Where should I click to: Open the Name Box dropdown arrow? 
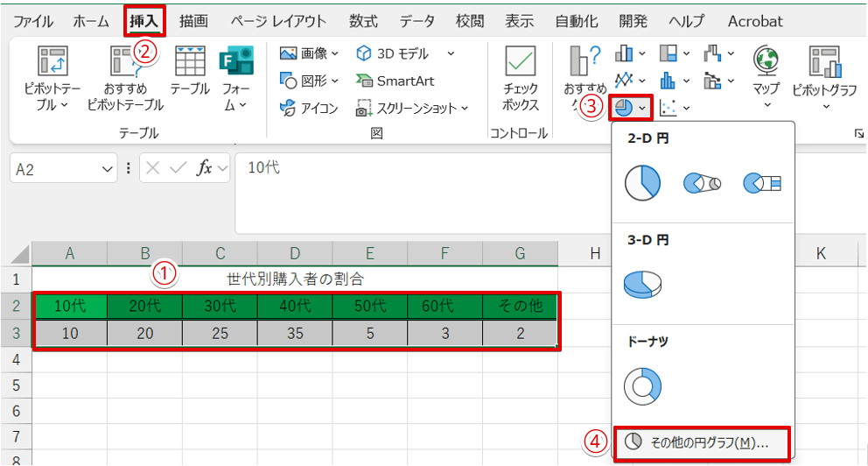(108, 168)
